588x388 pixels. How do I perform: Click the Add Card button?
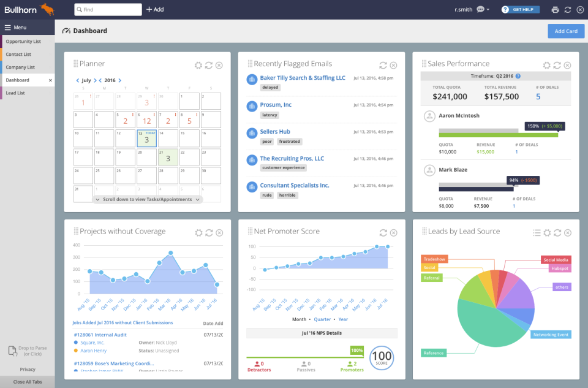566,31
